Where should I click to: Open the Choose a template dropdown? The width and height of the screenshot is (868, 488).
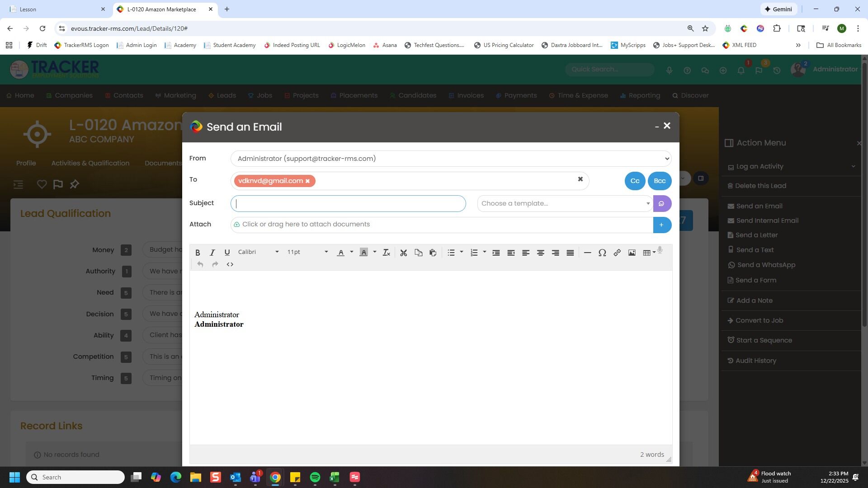click(x=565, y=204)
